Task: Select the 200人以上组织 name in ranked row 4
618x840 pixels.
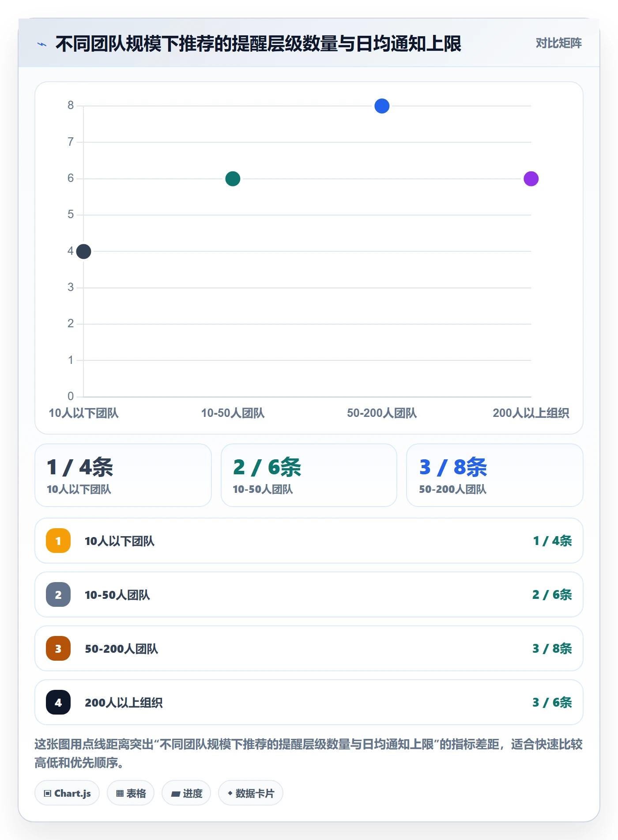Action: 124,703
